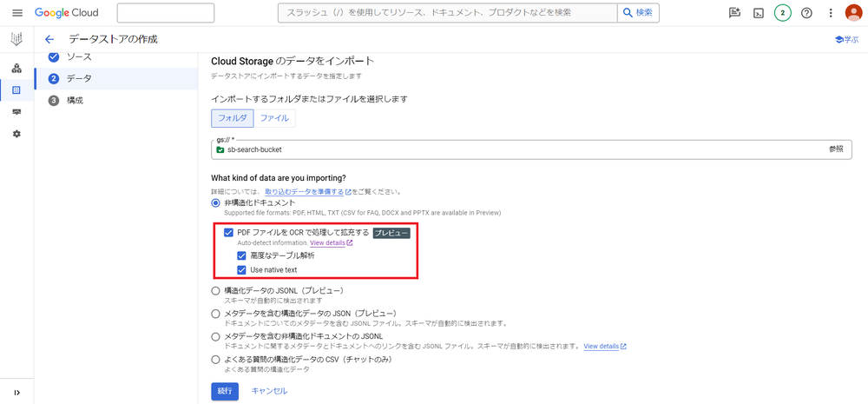Click the Cloud Storage のデータをインポート heading

click(x=293, y=61)
